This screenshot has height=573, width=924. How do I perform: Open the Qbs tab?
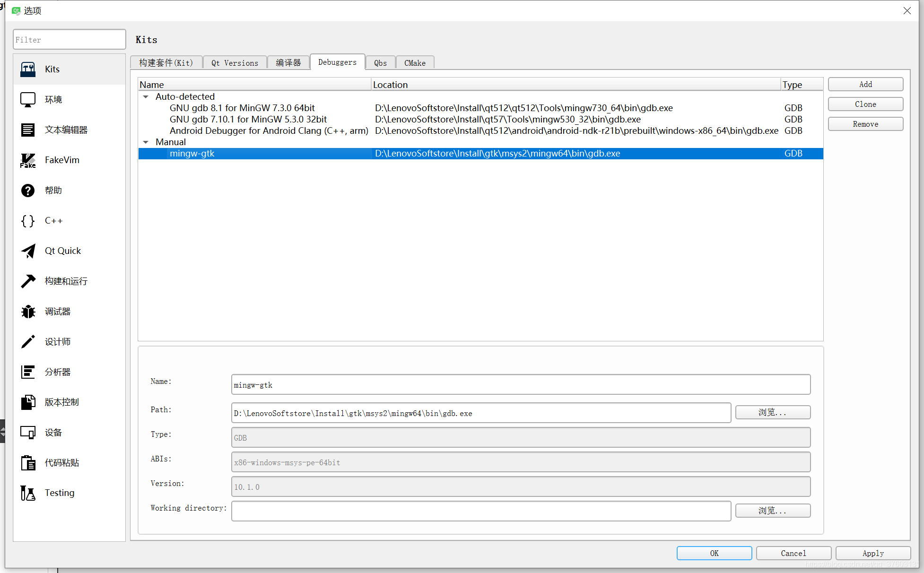(x=380, y=63)
